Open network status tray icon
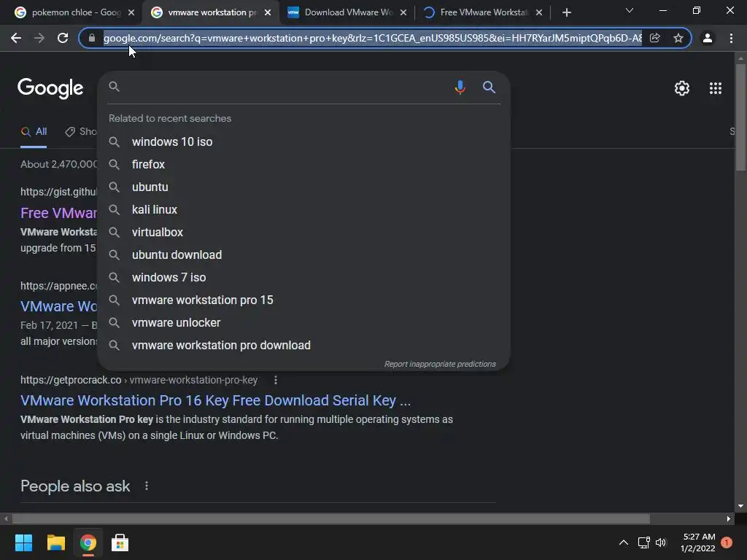747x560 pixels. tap(643, 542)
